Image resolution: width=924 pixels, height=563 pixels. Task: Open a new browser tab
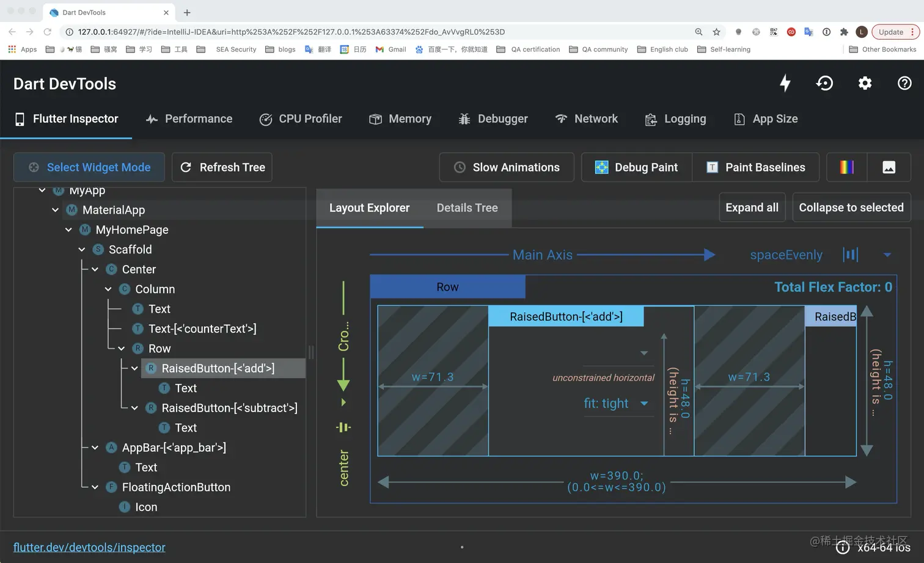(x=187, y=12)
